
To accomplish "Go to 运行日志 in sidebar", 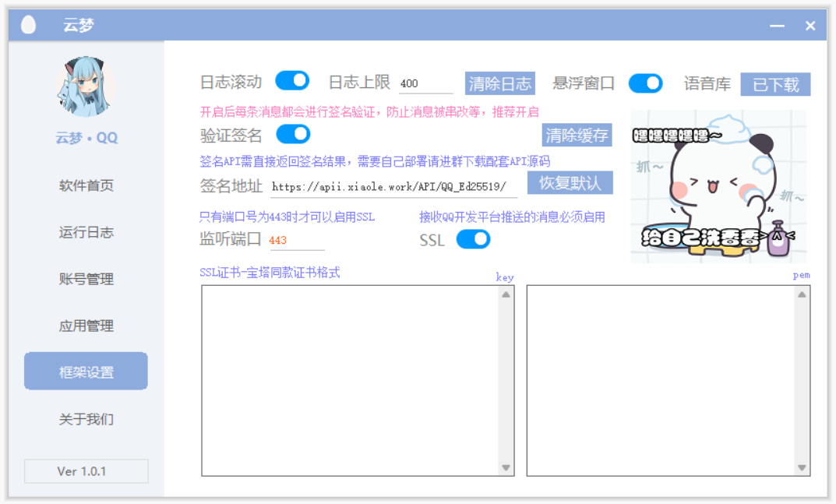I will tap(86, 232).
